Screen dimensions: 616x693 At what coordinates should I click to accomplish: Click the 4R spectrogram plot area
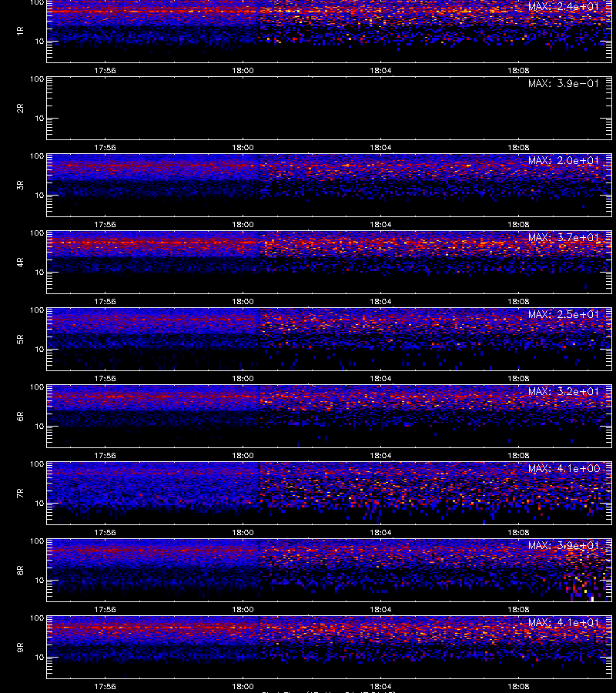click(x=330, y=262)
